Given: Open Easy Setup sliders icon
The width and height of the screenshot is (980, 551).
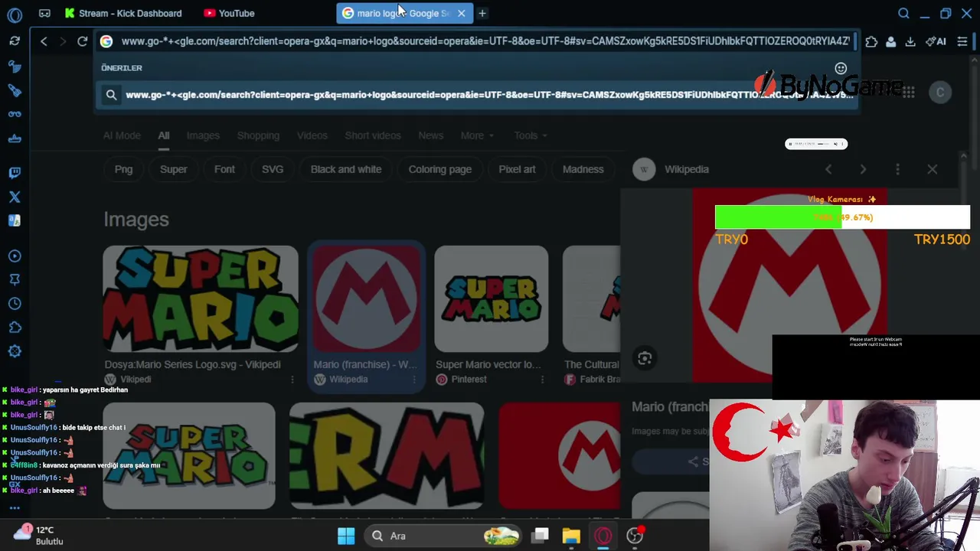Looking at the screenshot, I should (x=962, y=41).
